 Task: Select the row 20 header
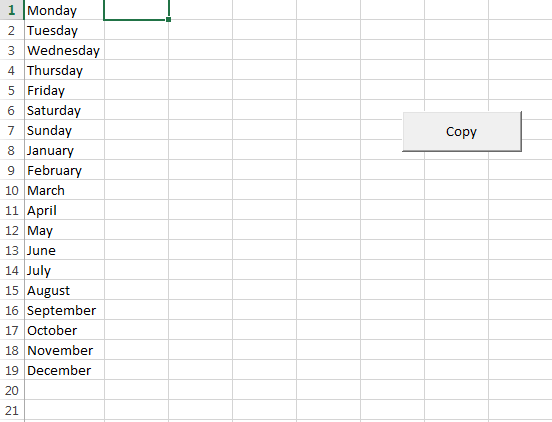[x=12, y=390]
